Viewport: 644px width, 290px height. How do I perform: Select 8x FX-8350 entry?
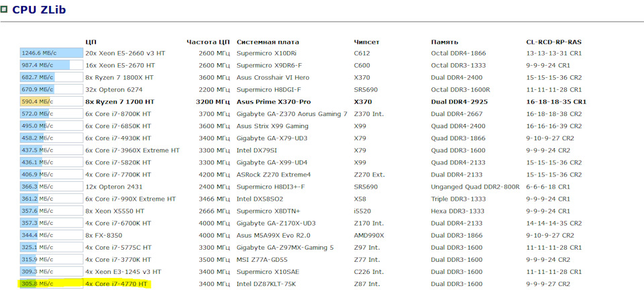pyautogui.click(x=103, y=236)
